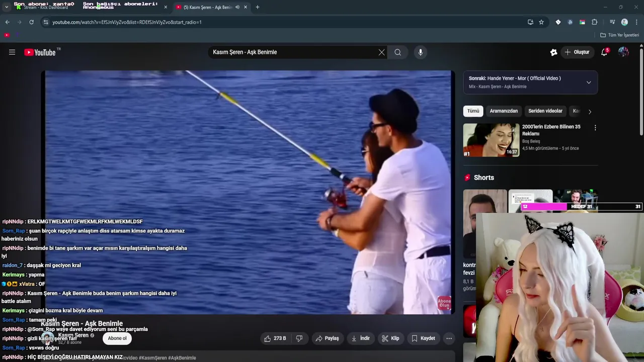The height and width of the screenshot is (362, 644).
Task: Reload the page in browser toolbar
Action: (x=31, y=22)
